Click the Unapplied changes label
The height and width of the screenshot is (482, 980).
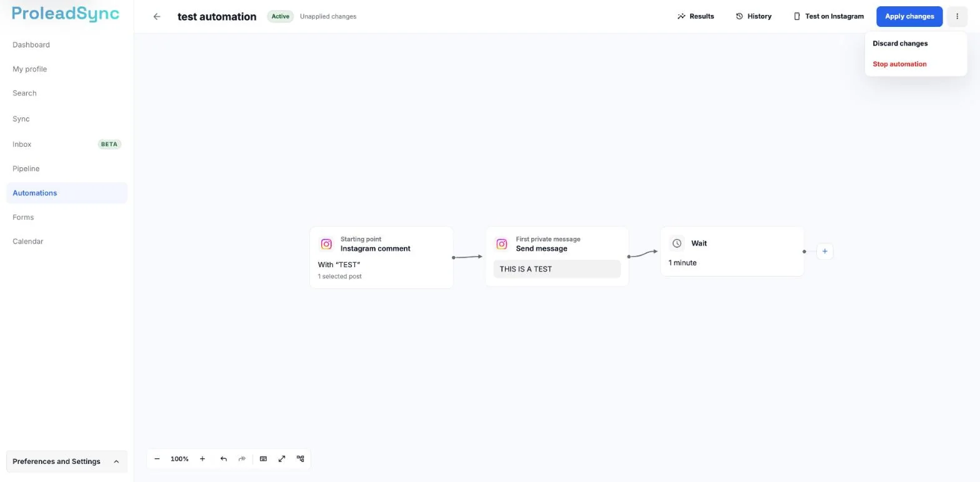click(x=328, y=17)
